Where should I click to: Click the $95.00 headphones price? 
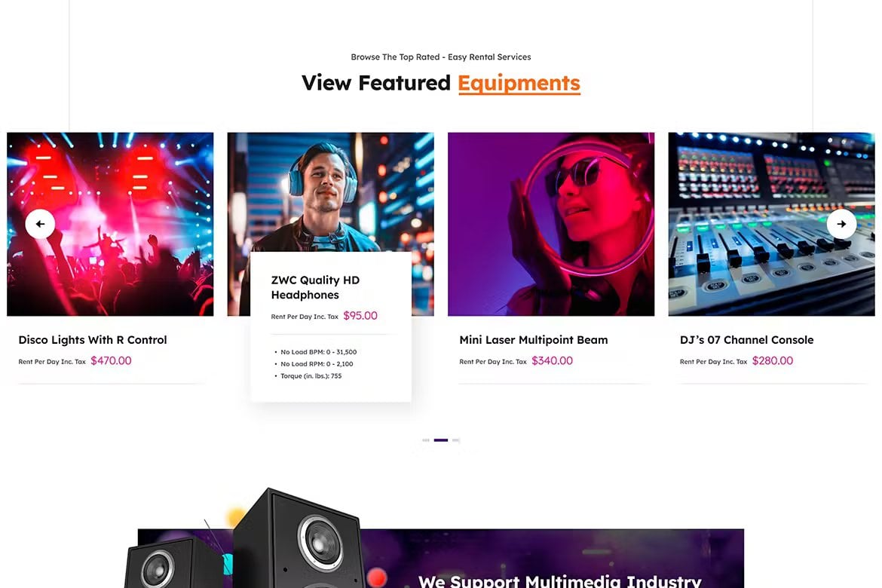[360, 316]
